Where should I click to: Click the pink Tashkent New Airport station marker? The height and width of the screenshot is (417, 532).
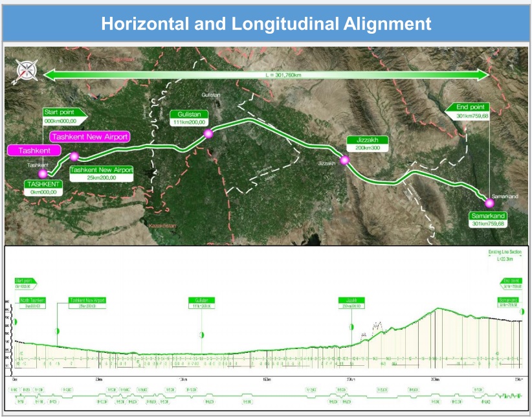pyautogui.click(x=74, y=157)
